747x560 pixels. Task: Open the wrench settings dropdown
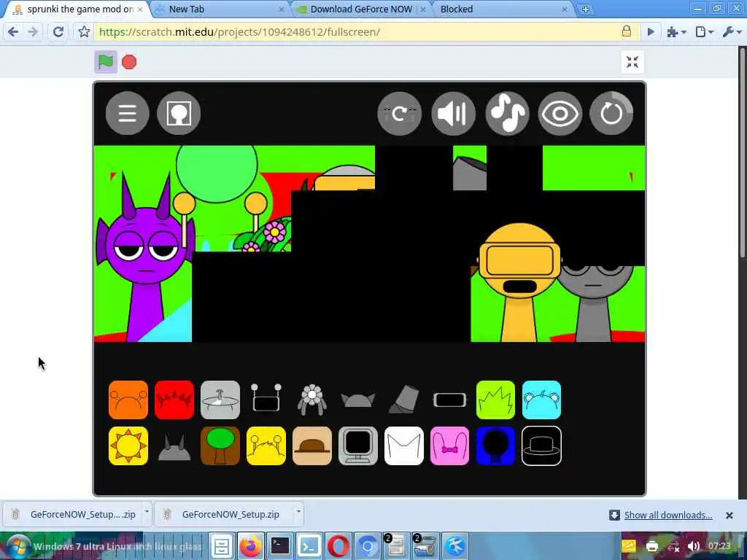pos(732,32)
